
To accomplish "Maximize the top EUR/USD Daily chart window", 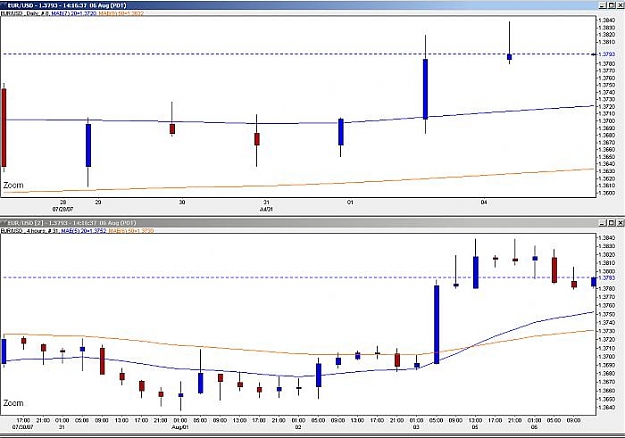I will point(612,5).
